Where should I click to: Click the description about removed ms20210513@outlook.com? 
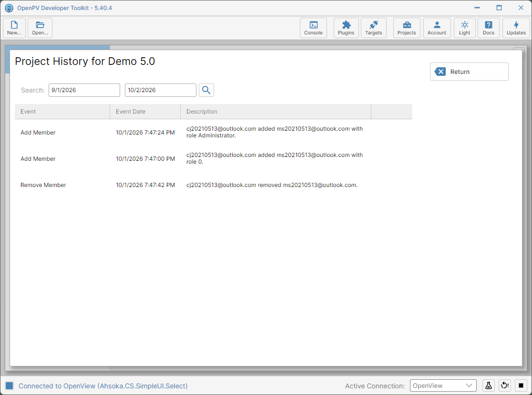tap(272, 185)
